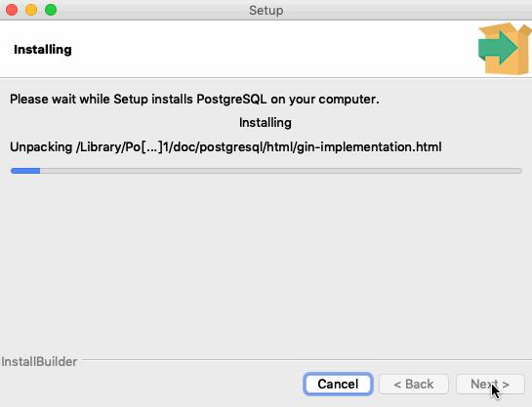Click the /Library/Po path segment

(x=108, y=147)
